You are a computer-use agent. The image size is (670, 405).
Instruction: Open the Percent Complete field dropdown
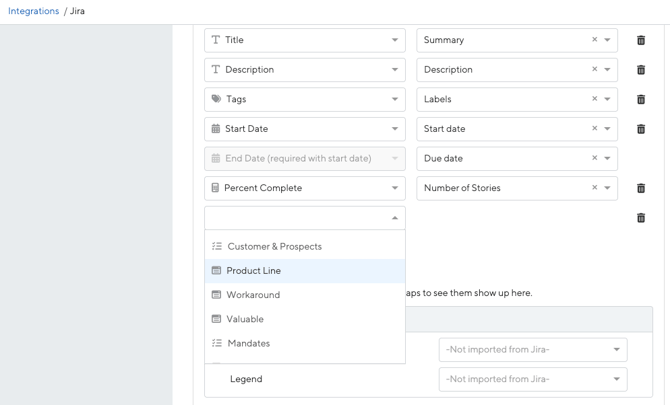click(305, 188)
